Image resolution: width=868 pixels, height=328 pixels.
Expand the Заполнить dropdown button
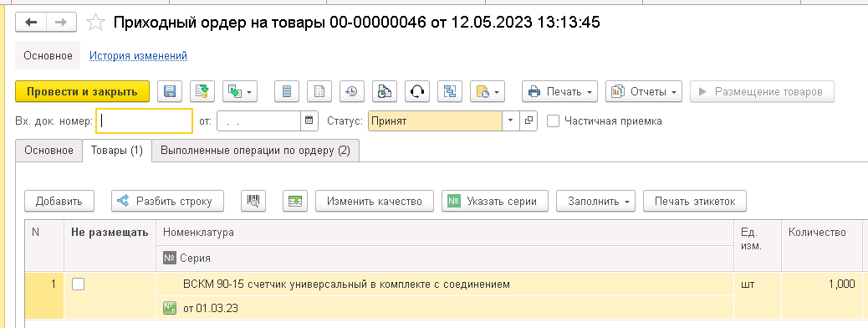(x=595, y=201)
